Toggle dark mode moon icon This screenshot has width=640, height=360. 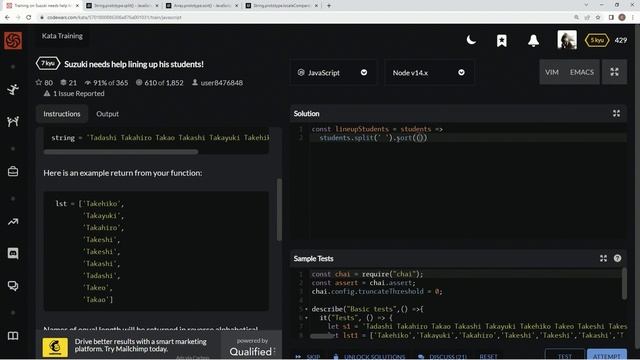471,40
